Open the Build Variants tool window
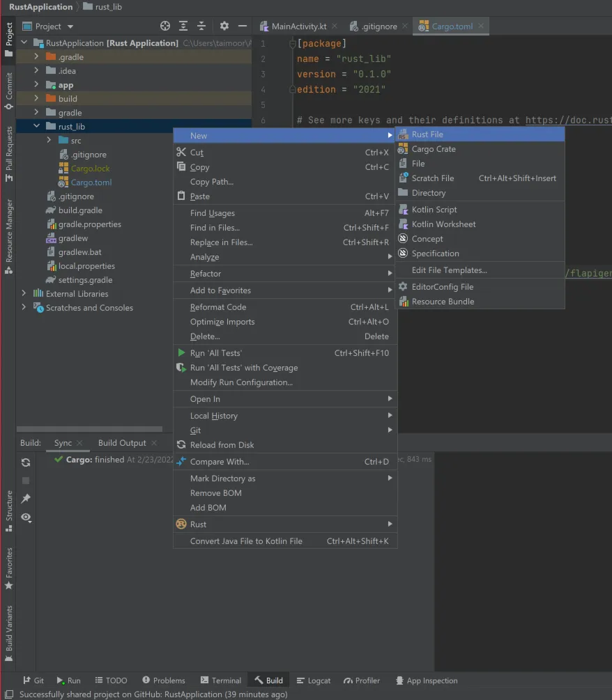This screenshot has height=700, width=612. pyautogui.click(x=8, y=633)
